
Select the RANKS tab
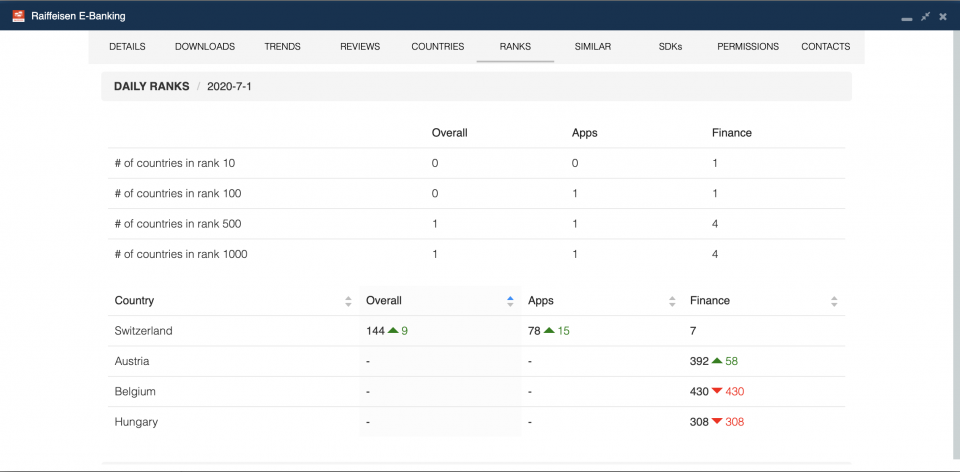[x=515, y=47]
